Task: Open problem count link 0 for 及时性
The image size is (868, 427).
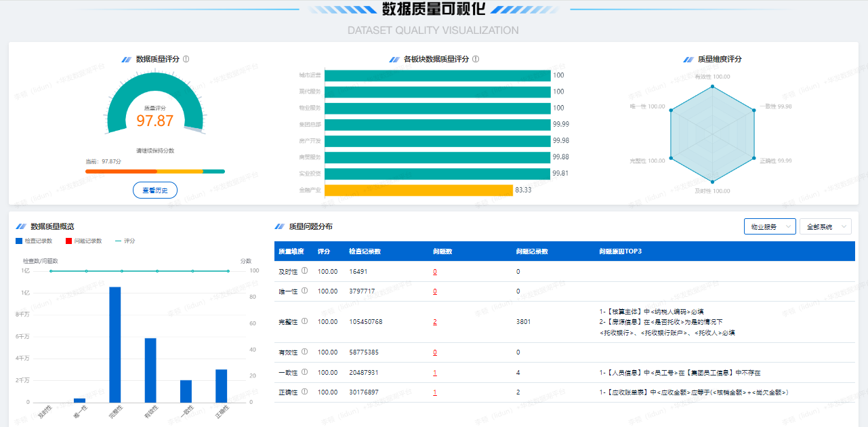Action: point(435,272)
